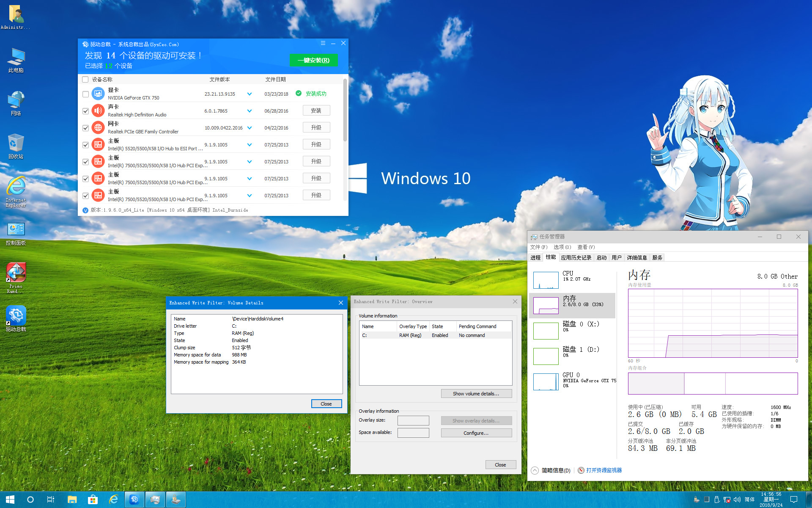Switch to the 进程 tab in Task Manager
Image resolution: width=812 pixels, height=508 pixels.
pyautogui.click(x=535, y=257)
